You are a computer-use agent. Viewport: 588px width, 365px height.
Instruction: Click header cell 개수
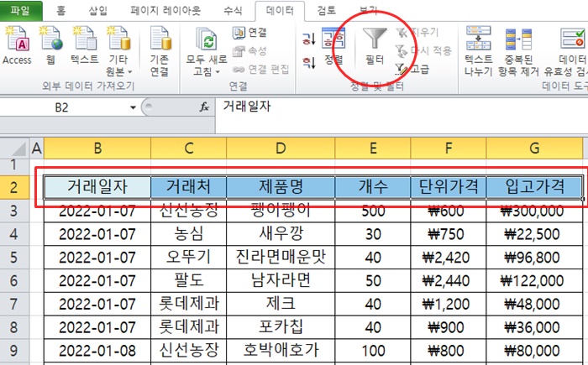click(373, 186)
